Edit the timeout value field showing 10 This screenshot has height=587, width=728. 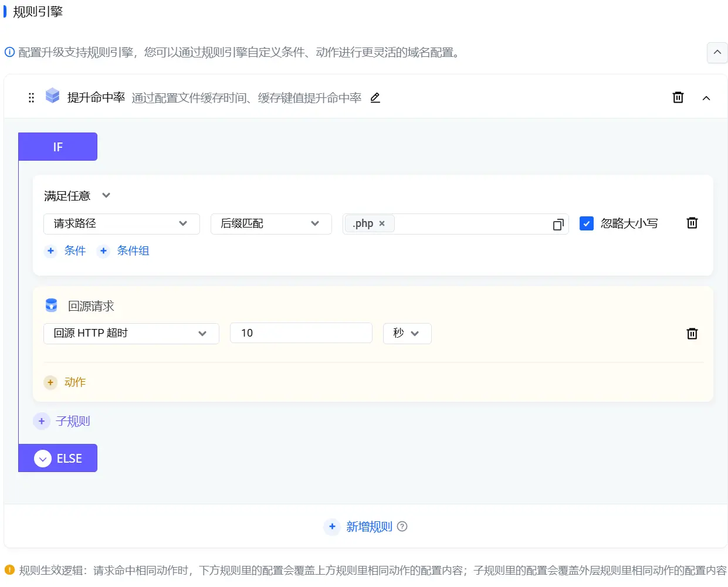301,334
